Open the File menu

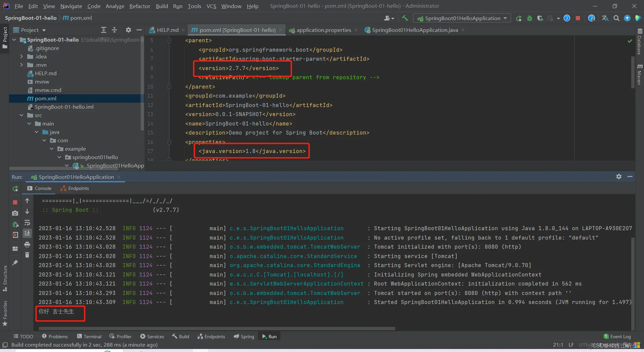[x=19, y=6]
